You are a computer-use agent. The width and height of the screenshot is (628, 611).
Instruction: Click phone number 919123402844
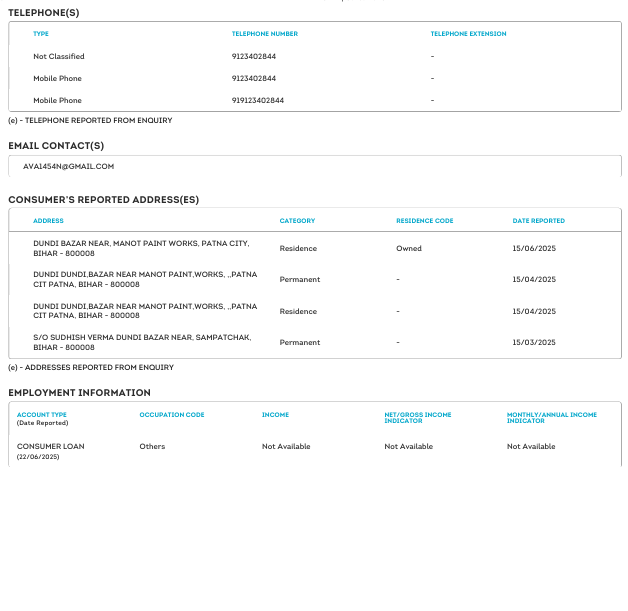point(258,101)
